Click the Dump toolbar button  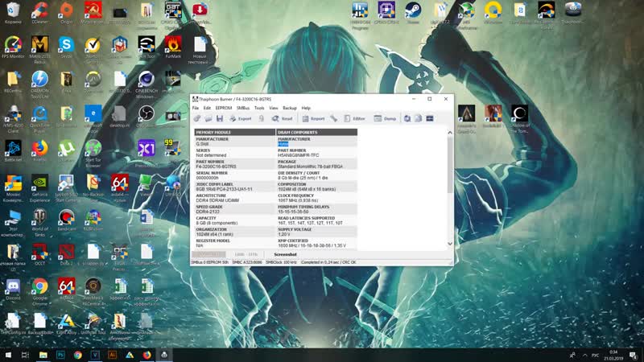(386, 118)
